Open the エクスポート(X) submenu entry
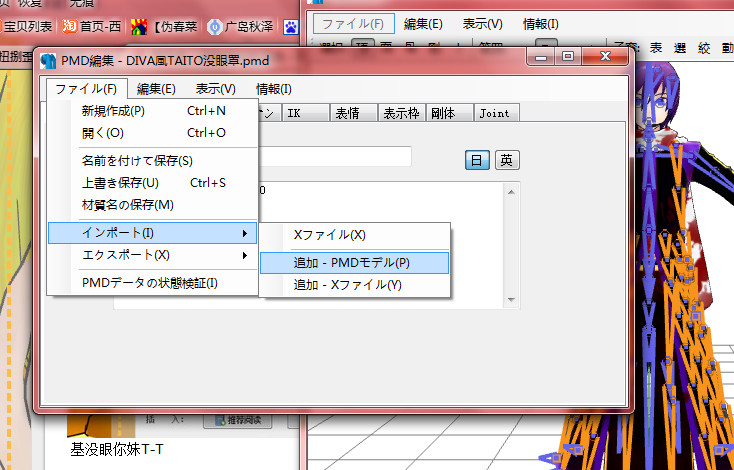The height and width of the screenshot is (470, 734). coord(153,255)
